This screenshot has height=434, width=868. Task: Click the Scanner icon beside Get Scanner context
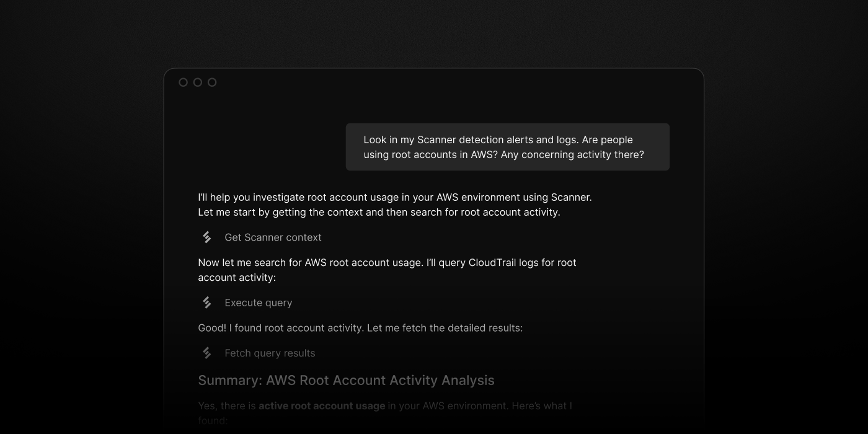point(205,237)
